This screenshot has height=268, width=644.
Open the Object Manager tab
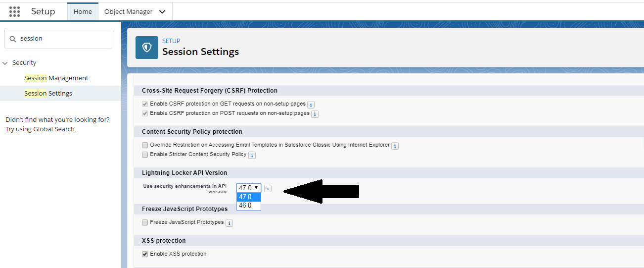129,11
